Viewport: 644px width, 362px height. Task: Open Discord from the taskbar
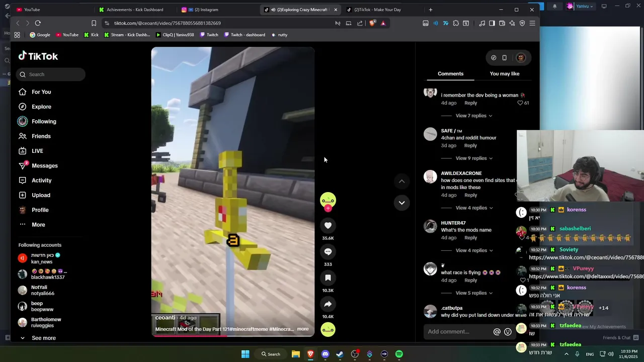pyautogui.click(x=325, y=354)
